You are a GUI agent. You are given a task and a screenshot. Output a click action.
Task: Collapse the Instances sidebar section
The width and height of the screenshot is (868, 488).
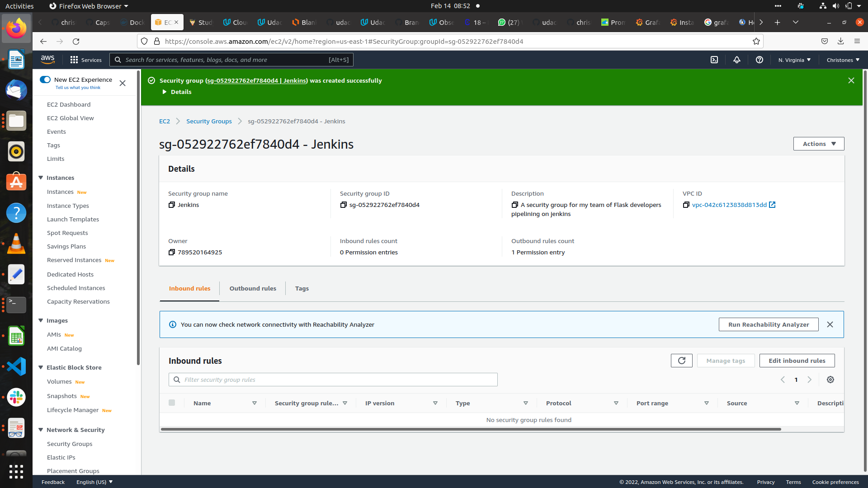41,178
